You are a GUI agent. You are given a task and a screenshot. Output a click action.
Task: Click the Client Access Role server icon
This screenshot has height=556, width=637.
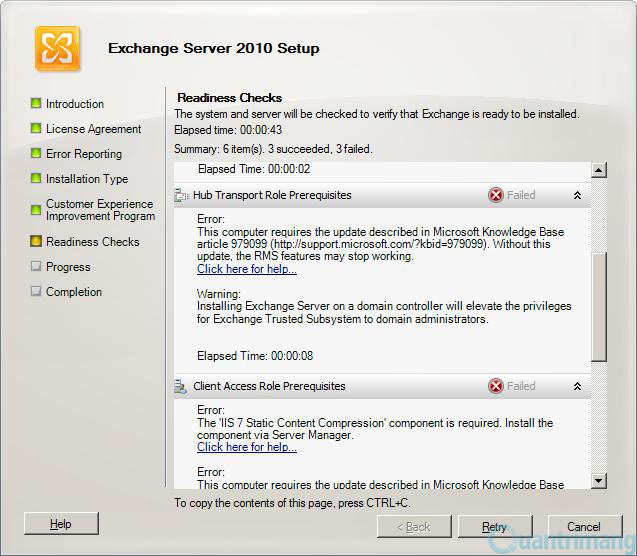180,386
